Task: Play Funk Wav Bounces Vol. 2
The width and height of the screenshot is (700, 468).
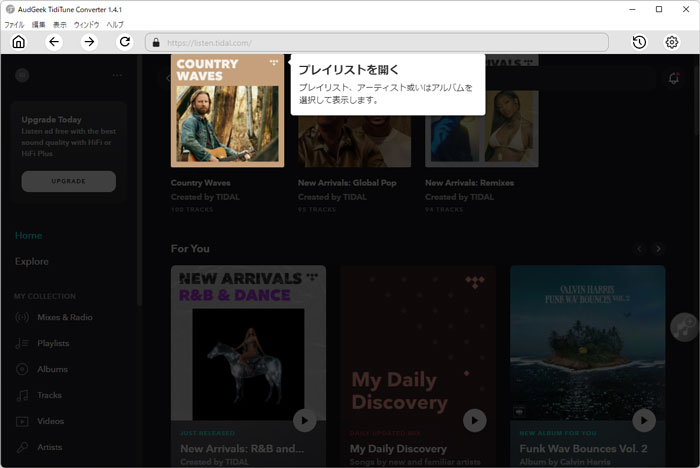Action: 644,420
